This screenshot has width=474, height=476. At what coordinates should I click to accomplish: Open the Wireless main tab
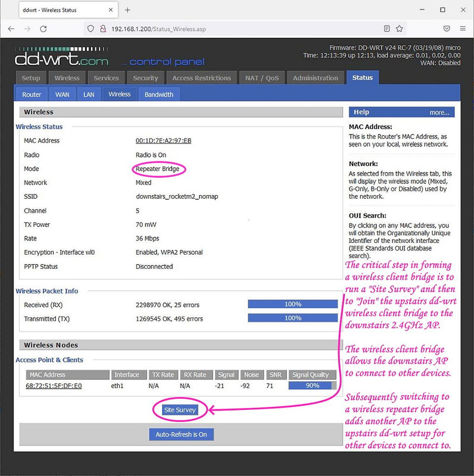point(67,78)
